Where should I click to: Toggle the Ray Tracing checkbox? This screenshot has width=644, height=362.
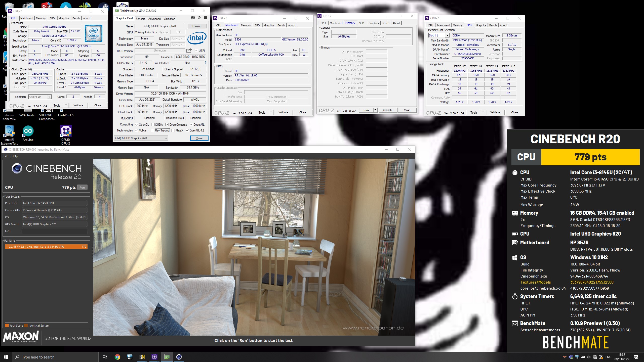pyautogui.click(x=152, y=130)
